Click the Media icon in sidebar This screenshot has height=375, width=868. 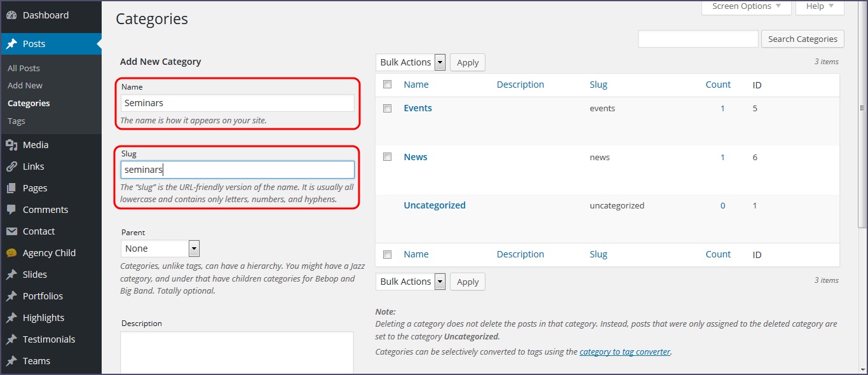pyautogui.click(x=11, y=145)
